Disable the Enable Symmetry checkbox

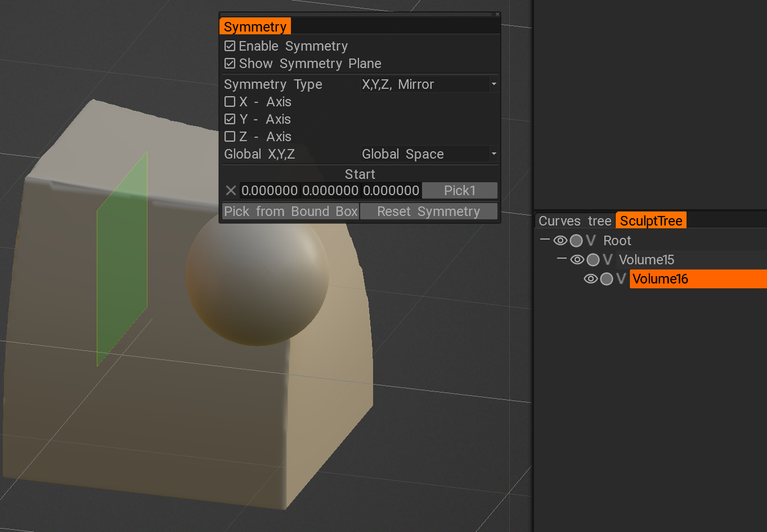(x=230, y=46)
